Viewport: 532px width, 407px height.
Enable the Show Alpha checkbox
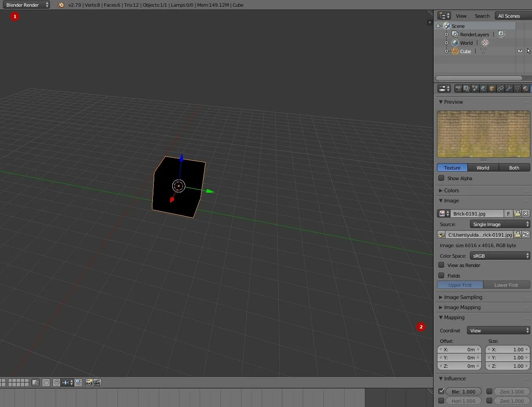pyautogui.click(x=441, y=178)
